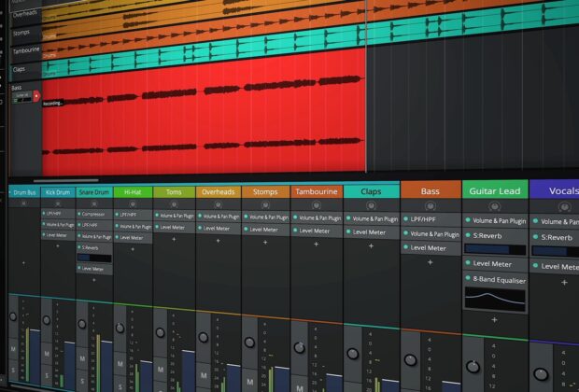The image size is (579, 392).
Task: Click the channel icon under Guitar Lead
Action: 494,206
